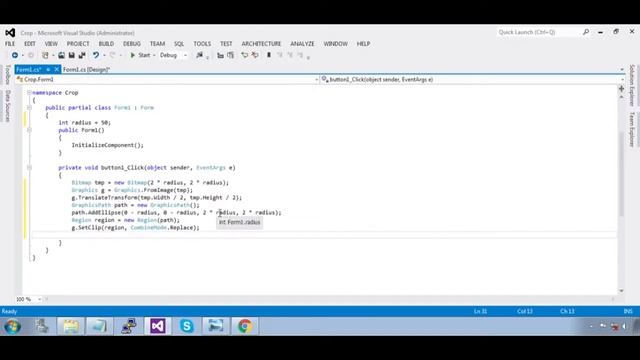
Task: Click the 'InitializeComponent();' code line
Action: click(107, 145)
